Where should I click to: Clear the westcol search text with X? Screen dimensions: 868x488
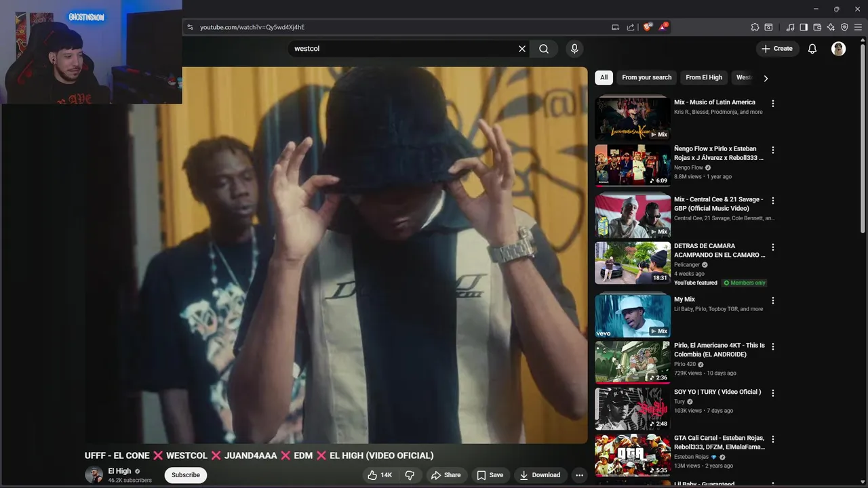pyautogui.click(x=522, y=49)
